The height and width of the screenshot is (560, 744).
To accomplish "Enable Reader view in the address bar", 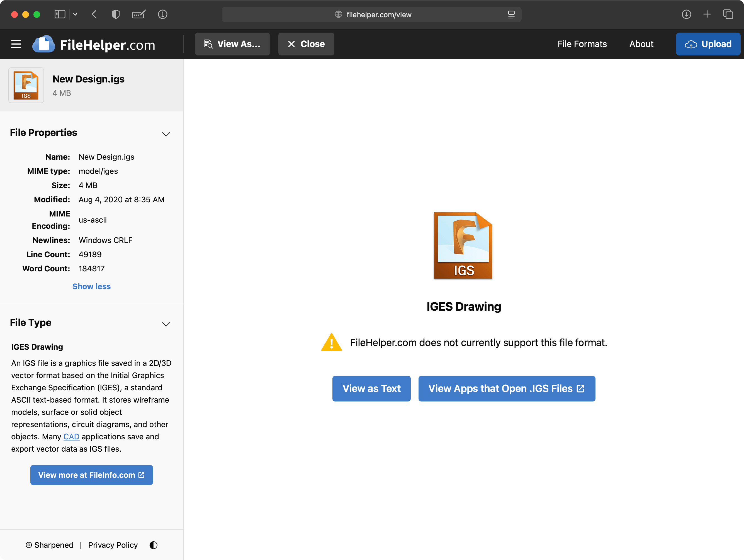I will tap(511, 14).
